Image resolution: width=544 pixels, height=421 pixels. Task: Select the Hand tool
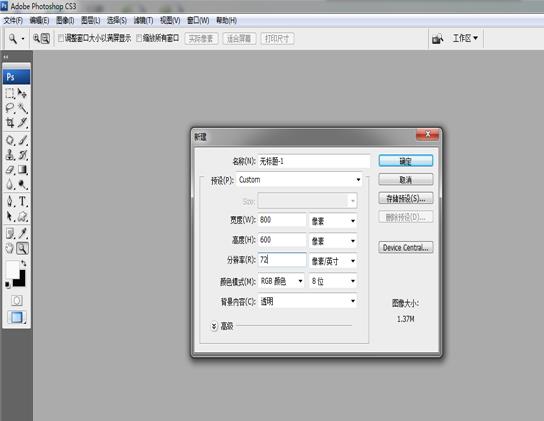[x=10, y=248]
